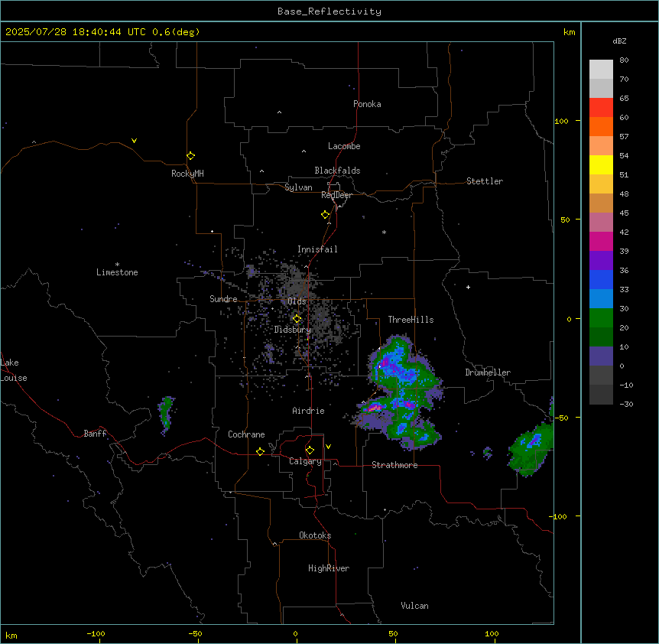Pick the light gray 70-80 dBZ legend swatch
Image resolution: width=659 pixels, height=644 pixels.
tap(601, 69)
